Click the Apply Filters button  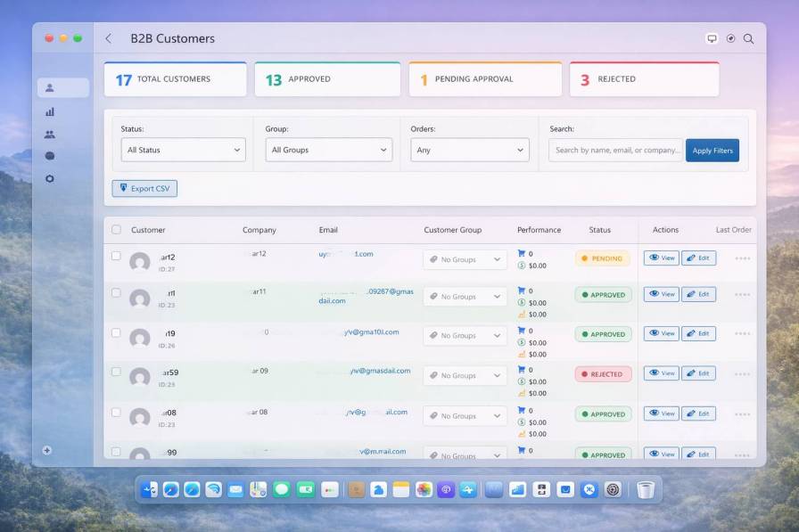(x=713, y=151)
